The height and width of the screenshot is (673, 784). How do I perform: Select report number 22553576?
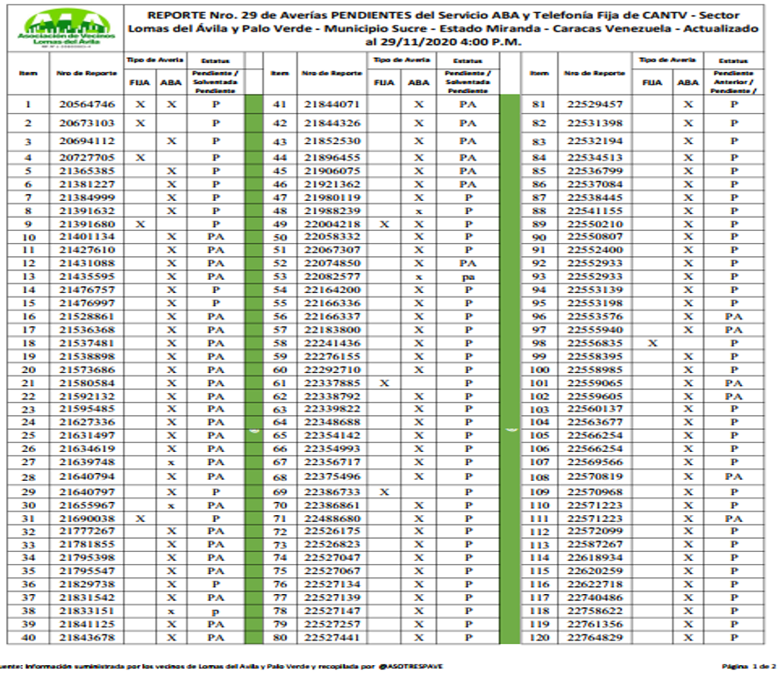pyautogui.click(x=595, y=316)
